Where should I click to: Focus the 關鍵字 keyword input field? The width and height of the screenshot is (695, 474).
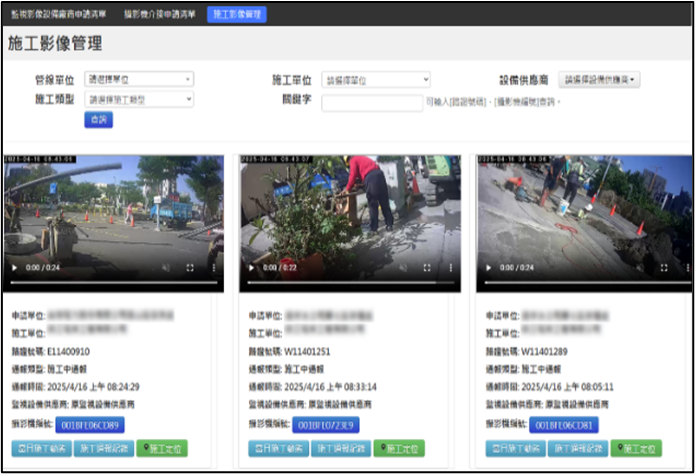pyautogui.click(x=372, y=102)
